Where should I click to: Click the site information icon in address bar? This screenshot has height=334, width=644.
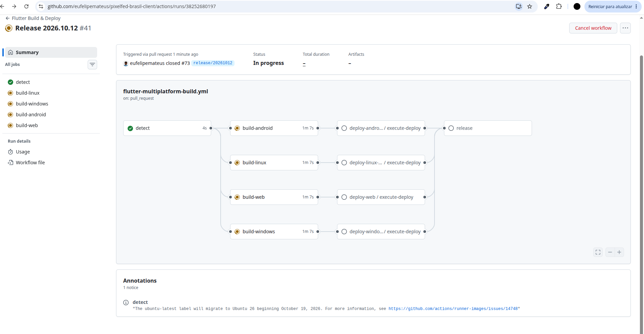41,6
